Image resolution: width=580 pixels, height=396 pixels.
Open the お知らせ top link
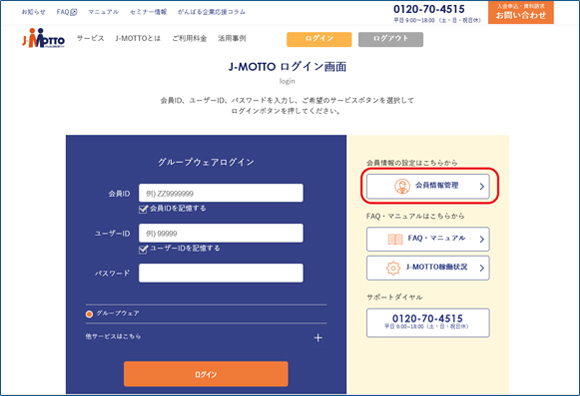(x=33, y=12)
